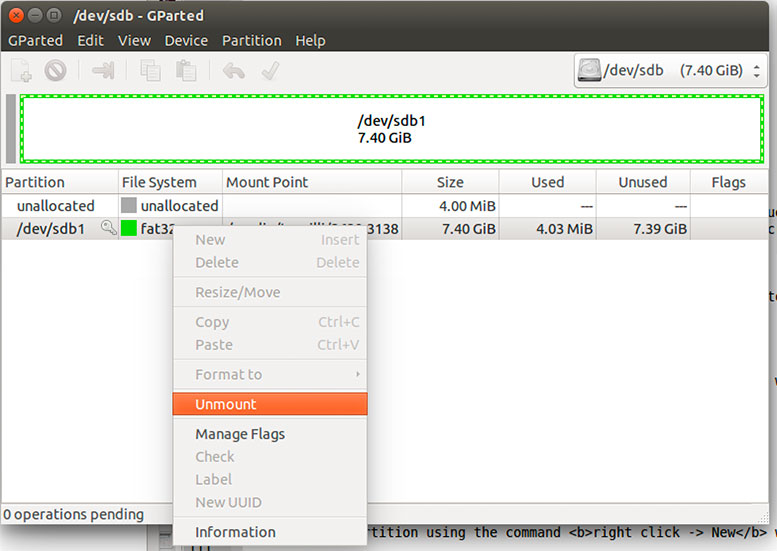Click the Undo last operation icon
This screenshot has height=551, width=777.
point(233,71)
